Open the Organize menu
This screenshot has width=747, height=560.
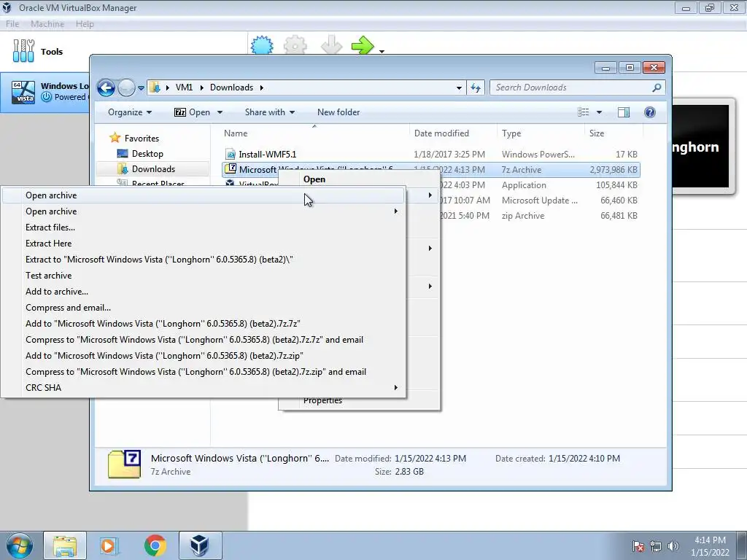coord(130,112)
